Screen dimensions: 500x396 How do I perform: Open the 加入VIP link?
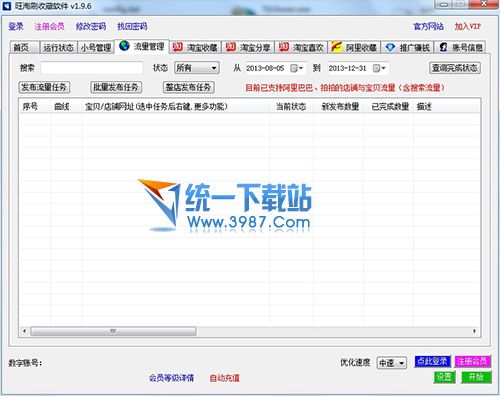tap(468, 26)
